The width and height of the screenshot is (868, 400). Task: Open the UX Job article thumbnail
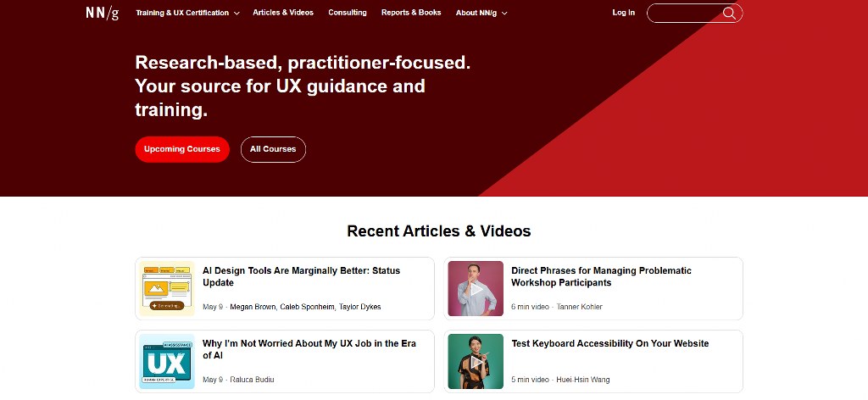(x=167, y=361)
